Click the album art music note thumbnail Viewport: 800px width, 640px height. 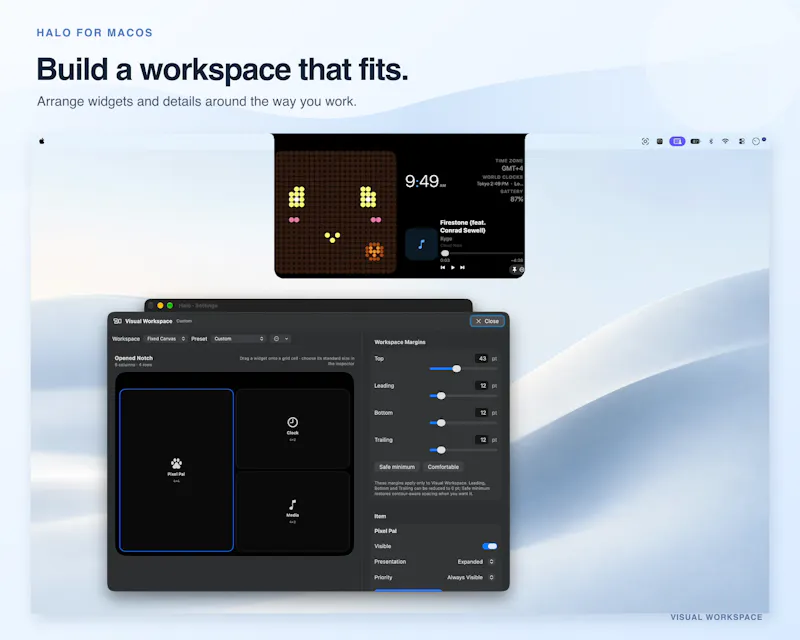pos(421,244)
